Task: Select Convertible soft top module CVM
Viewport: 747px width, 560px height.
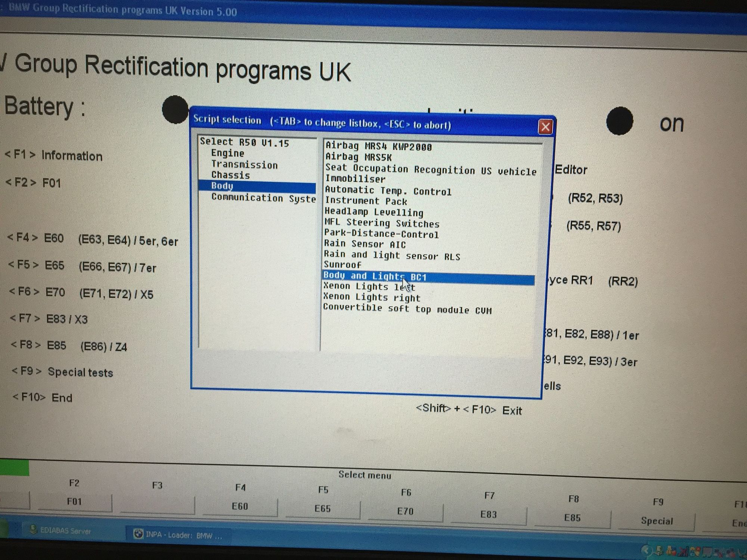Action: 407,309
